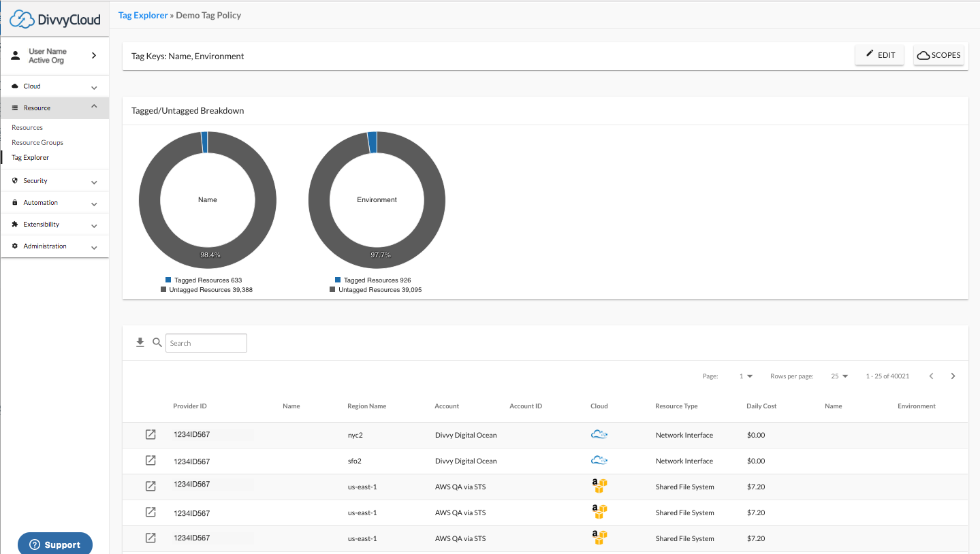The height and width of the screenshot is (554, 980).
Task: Open Resources in the sidebar
Action: (x=27, y=127)
